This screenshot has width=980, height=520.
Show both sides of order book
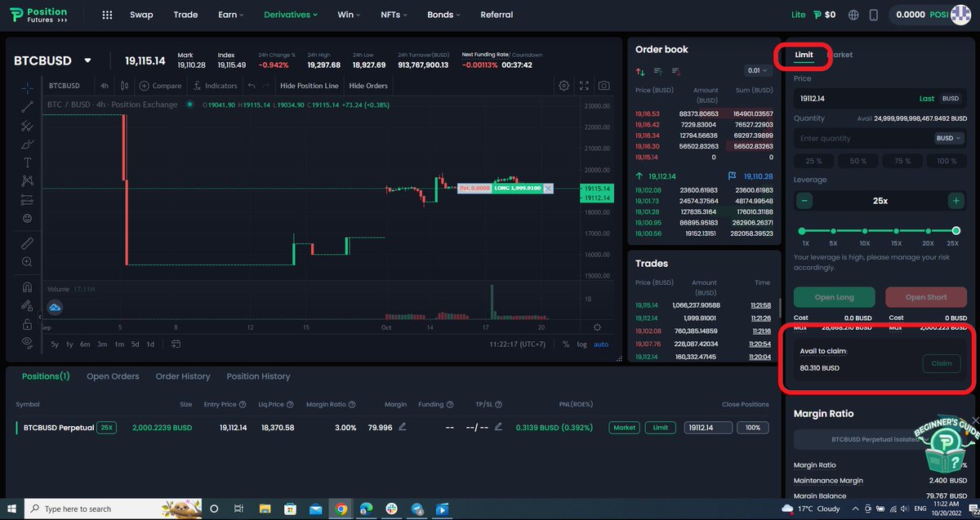tap(640, 72)
